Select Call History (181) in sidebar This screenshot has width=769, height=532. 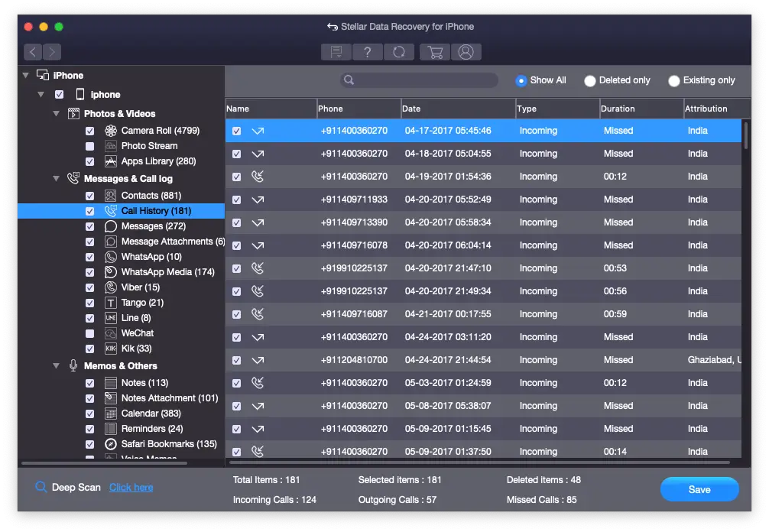point(121,211)
